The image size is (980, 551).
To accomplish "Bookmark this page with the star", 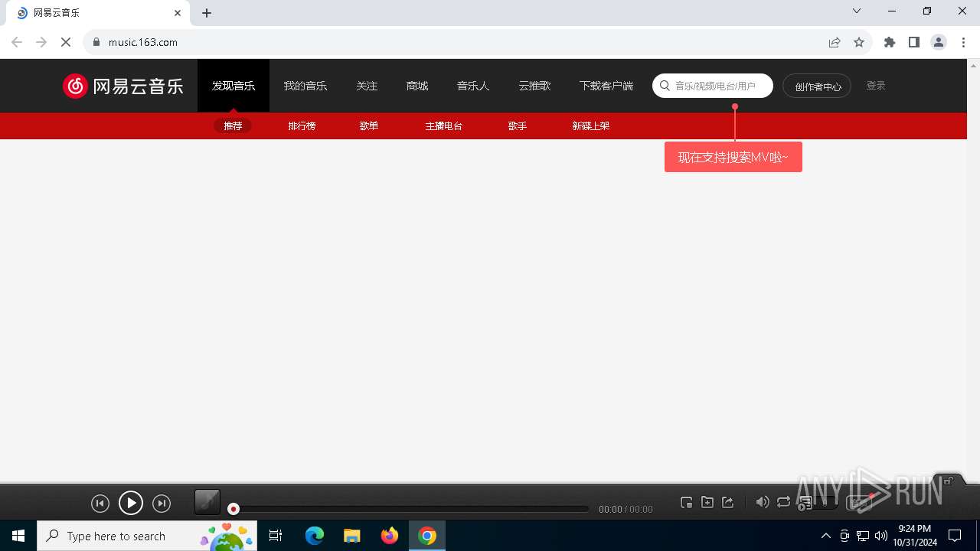I will 859,42.
